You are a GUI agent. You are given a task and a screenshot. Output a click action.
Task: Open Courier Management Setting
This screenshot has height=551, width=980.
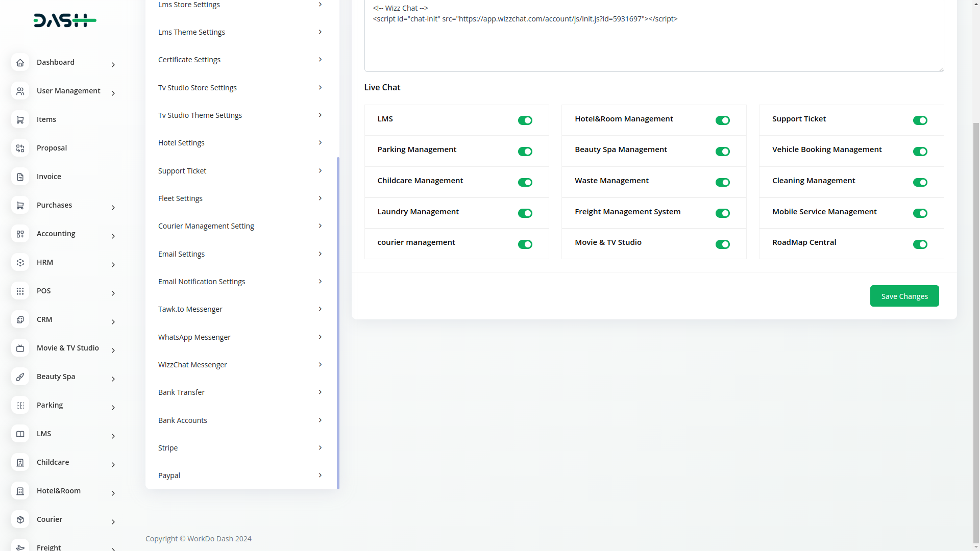point(240,226)
